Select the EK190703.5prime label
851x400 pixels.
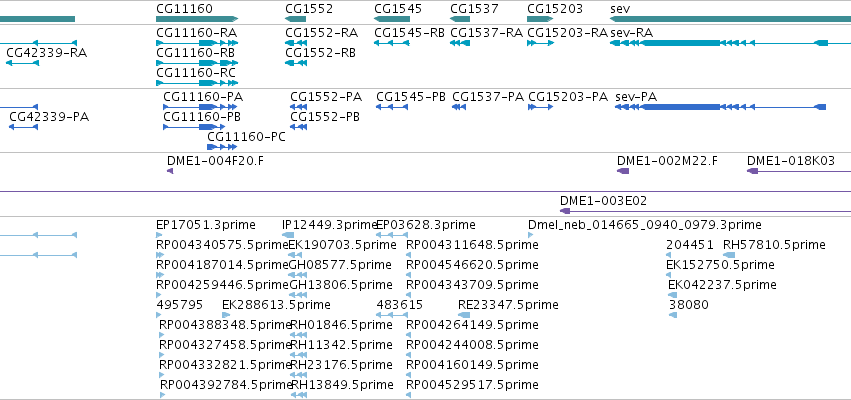click(342, 245)
